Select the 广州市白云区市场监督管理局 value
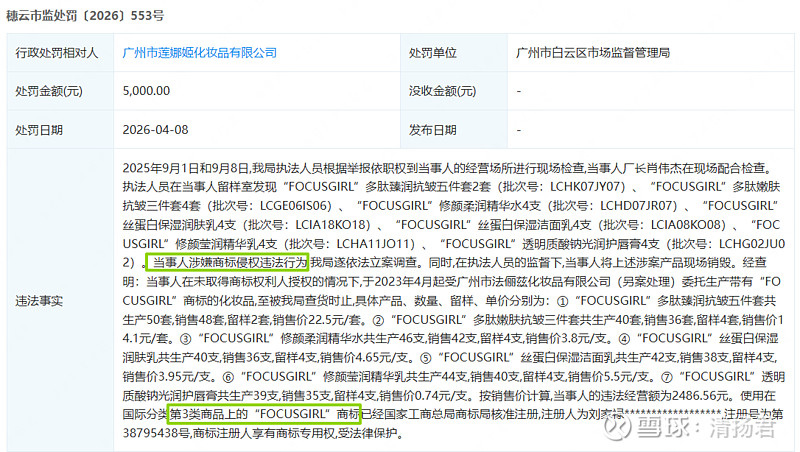The height and width of the screenshot is (452, 800). [593, 53]
